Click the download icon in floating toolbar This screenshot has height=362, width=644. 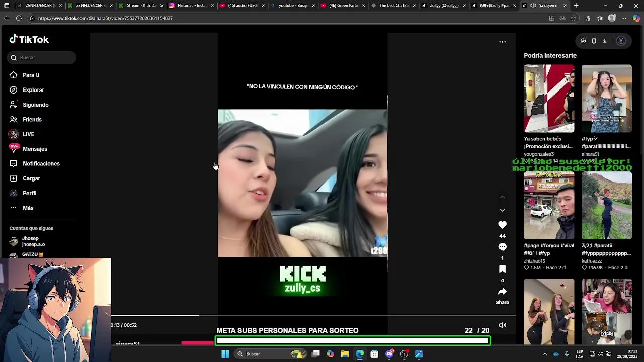[605, 41]
